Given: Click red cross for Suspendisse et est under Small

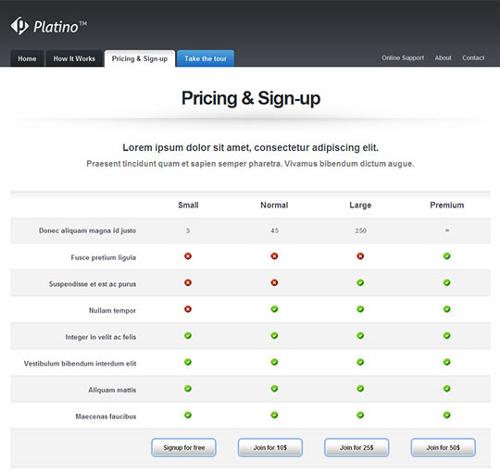Looking at the screenshot, I should [188, 283].
